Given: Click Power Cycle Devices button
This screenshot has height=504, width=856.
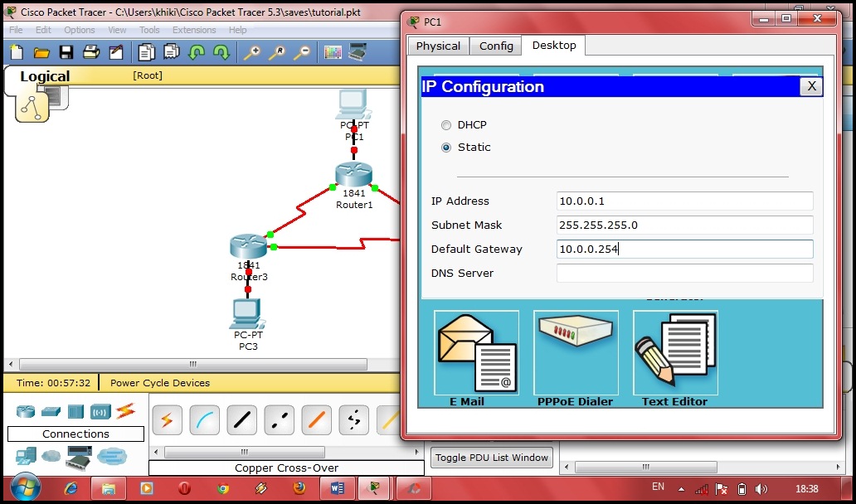Looking at the screenshot, I should 160,383.
